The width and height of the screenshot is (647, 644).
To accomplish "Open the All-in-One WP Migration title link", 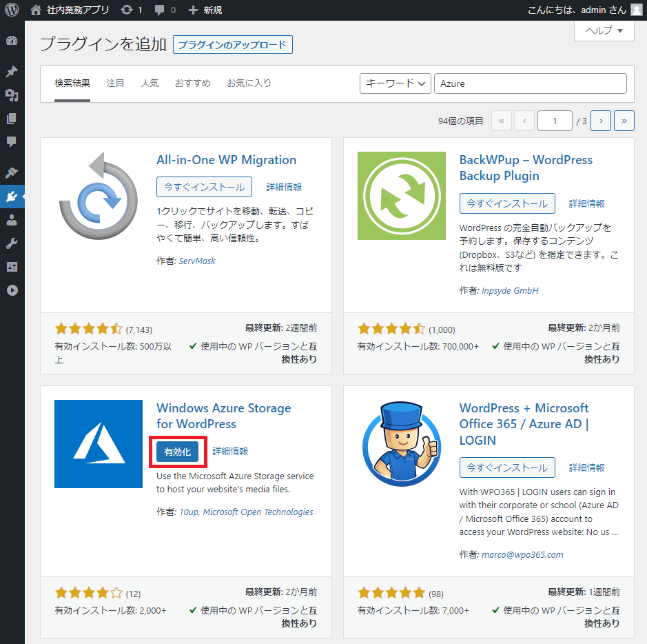I will [x=226, y=160].
